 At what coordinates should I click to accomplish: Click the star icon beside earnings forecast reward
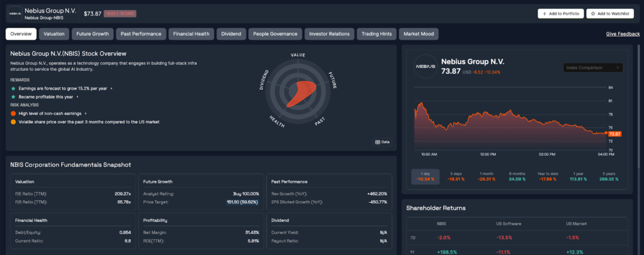tap(13, 89)
